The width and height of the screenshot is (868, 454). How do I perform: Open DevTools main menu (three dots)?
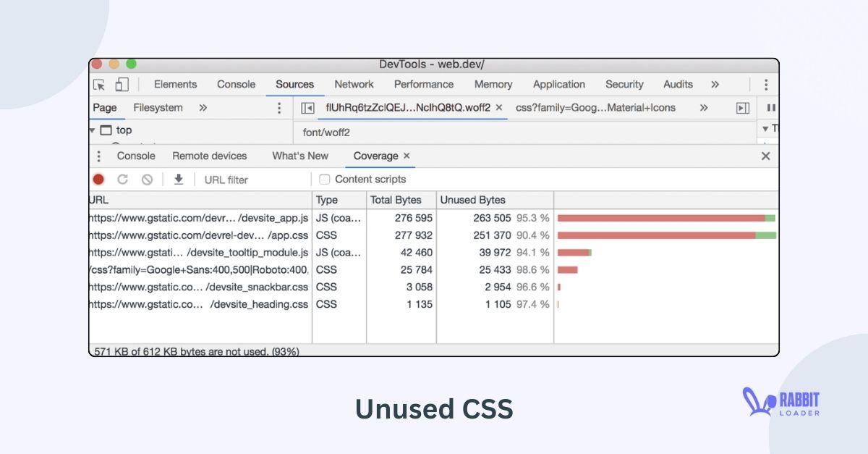pyautogui.click(x=767, y=85)
